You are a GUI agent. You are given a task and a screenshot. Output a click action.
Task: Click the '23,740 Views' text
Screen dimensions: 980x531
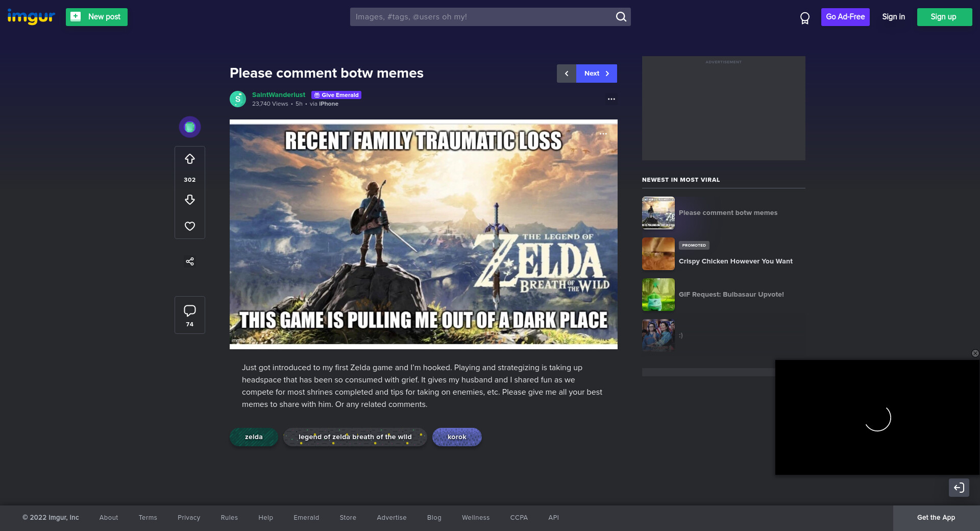[x=270, y=104]
